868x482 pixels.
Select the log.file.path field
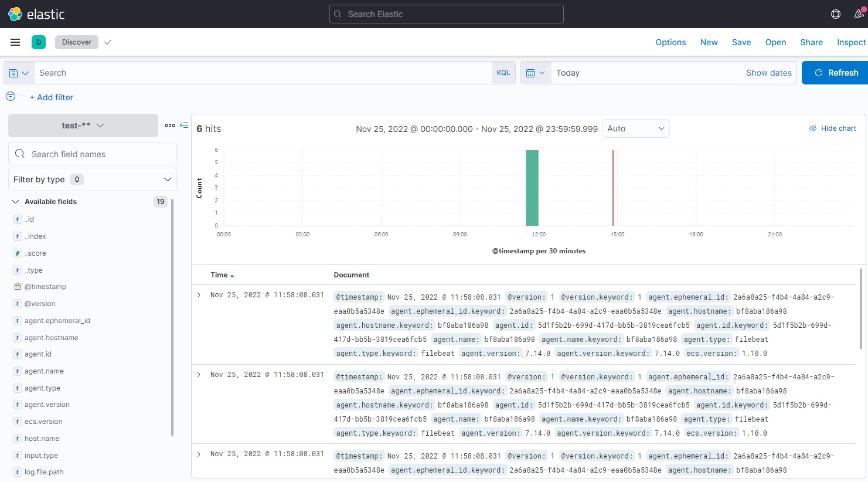(44, 472)
